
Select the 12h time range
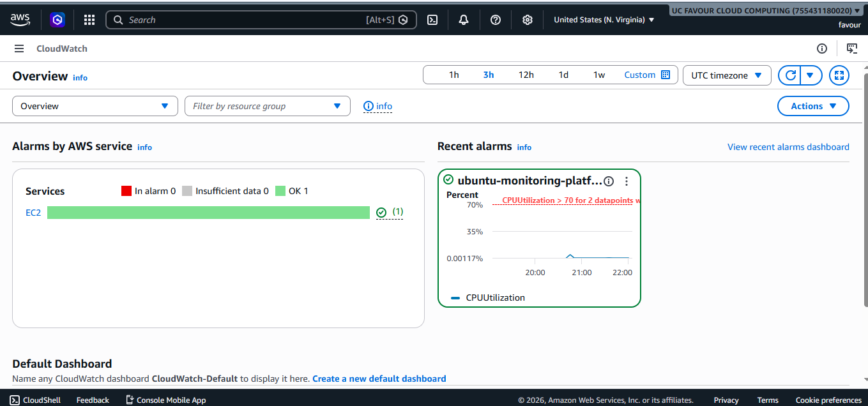[x=526, y=75]
